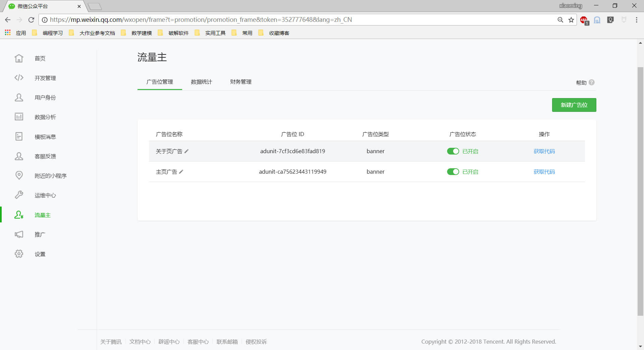Open 实用工具 bookmark folder
644x350 pixels.
click(x=210, y=33)
